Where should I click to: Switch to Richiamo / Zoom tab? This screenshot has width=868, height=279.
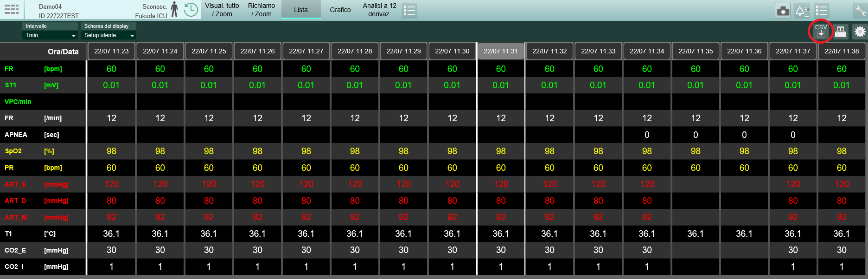262,10
